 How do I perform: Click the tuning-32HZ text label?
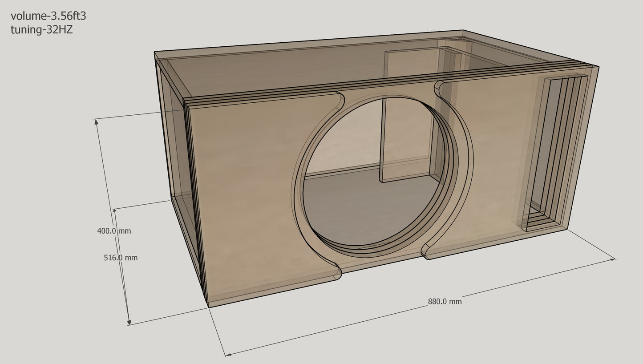(x=41, y=30)
